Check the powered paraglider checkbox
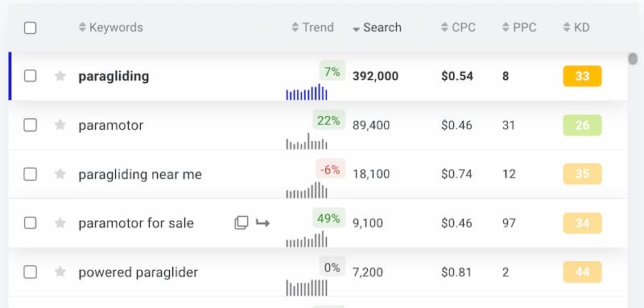 (30, 272)
